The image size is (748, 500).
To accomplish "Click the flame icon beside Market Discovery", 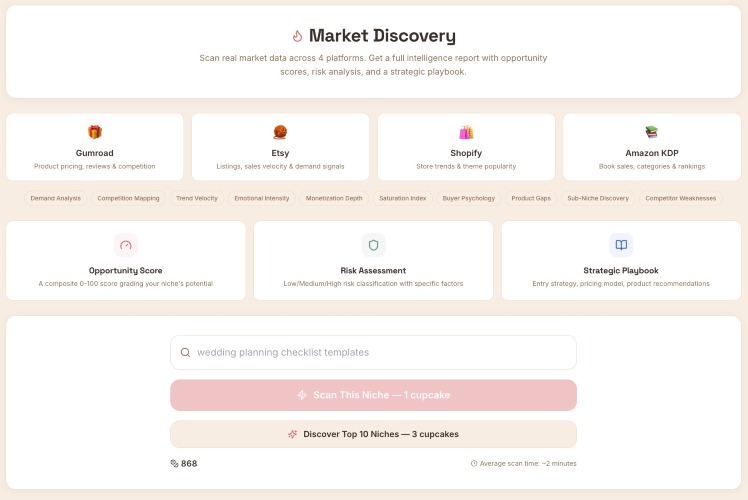I will click(297, 36).
